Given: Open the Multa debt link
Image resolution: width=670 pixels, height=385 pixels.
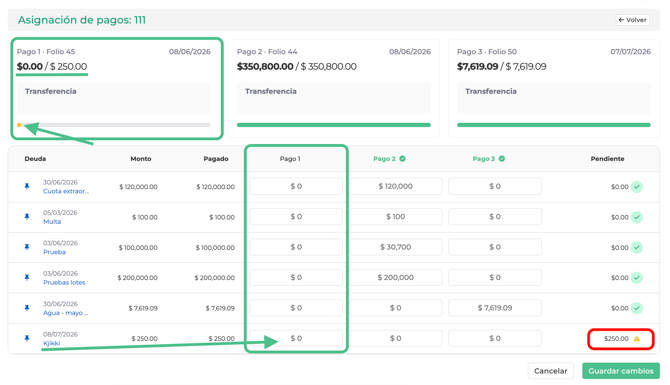Looking at the screenshot, I should coord(52,222).
